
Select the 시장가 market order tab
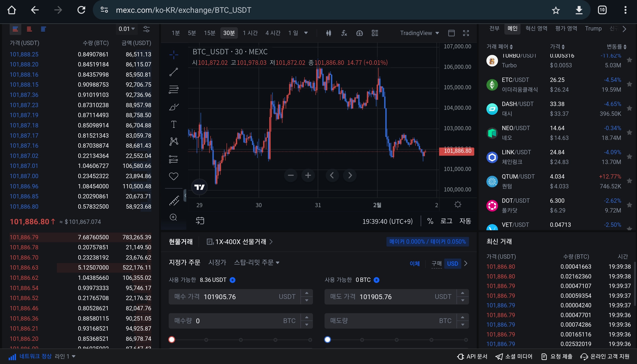[x=217, y=263]
